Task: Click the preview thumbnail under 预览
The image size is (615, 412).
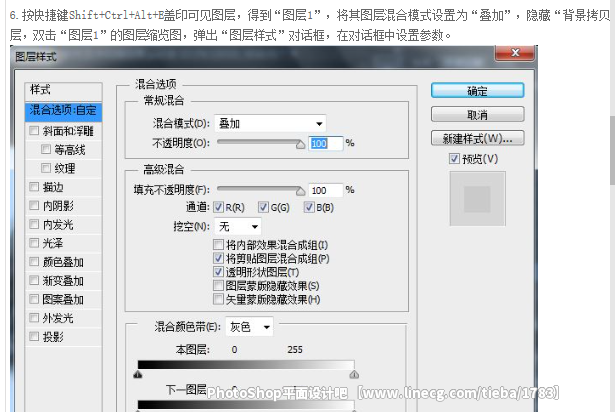Action: (x=477, y=199)
